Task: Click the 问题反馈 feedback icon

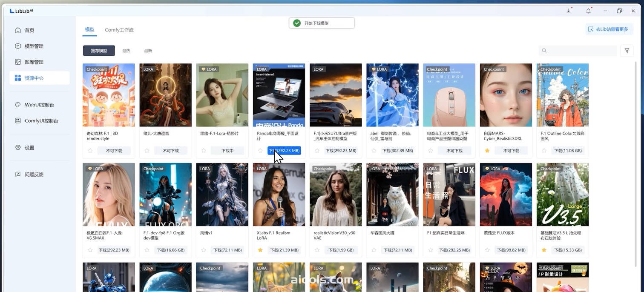Action: [x=17, y=175]
